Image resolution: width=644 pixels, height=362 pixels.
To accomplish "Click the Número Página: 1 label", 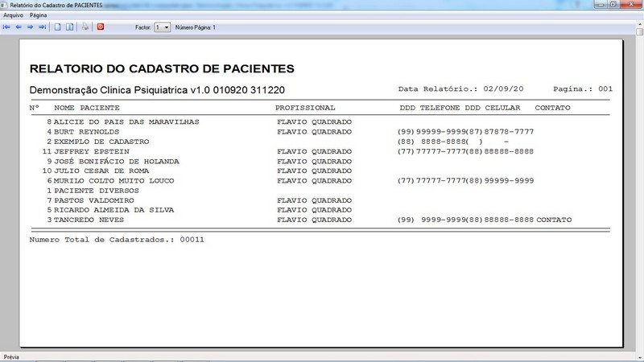I will [195, 27].
